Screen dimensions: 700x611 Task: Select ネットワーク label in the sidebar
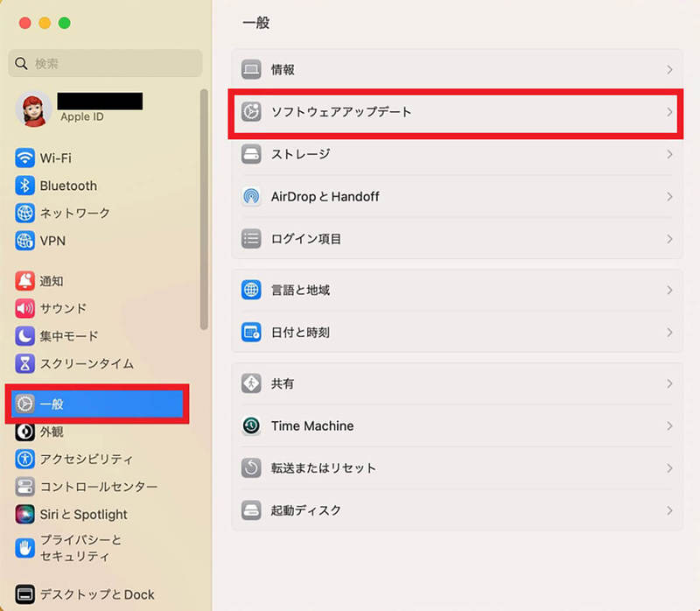pos(75,213)
